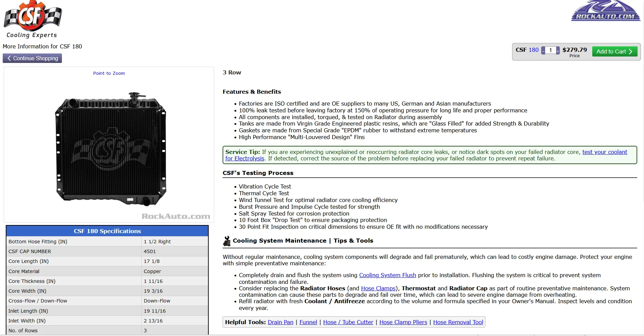Open the test your coolant for Electrolysis link

coord(604,152)
